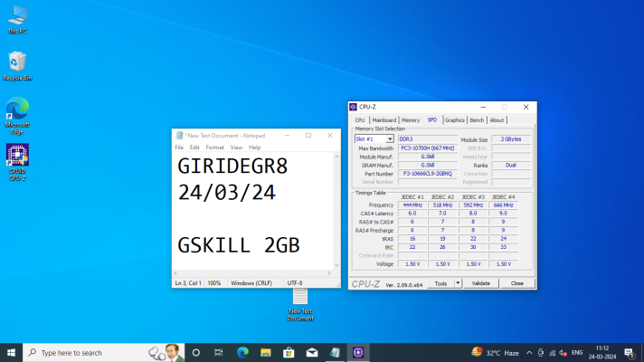Click the UTF-8 status bar entry in Notepad
Image resolution: width=644 pixels, height=362 pixels.
(295, 283)
